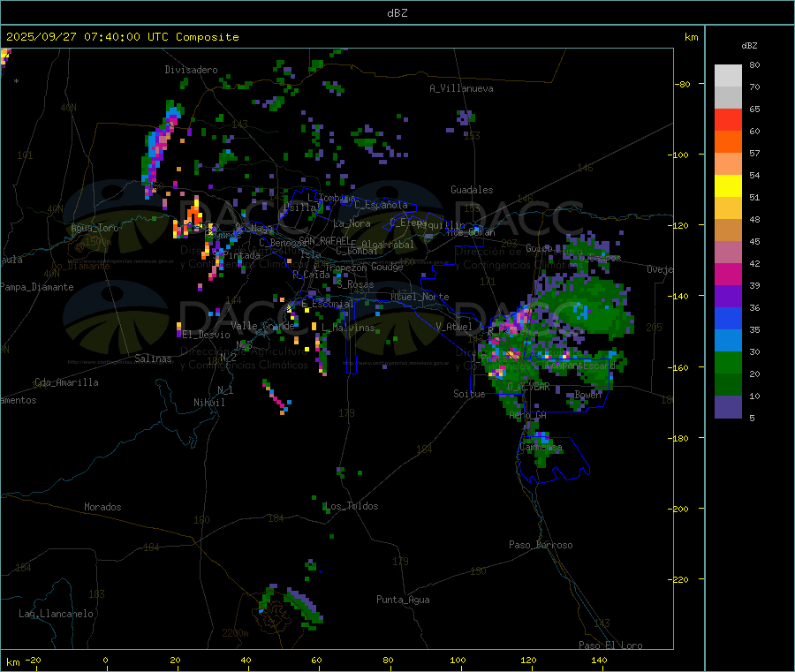Click the Valle_Grande map label
The width and height of the screenshot is (795, 672).
click(x=262, y=326)
